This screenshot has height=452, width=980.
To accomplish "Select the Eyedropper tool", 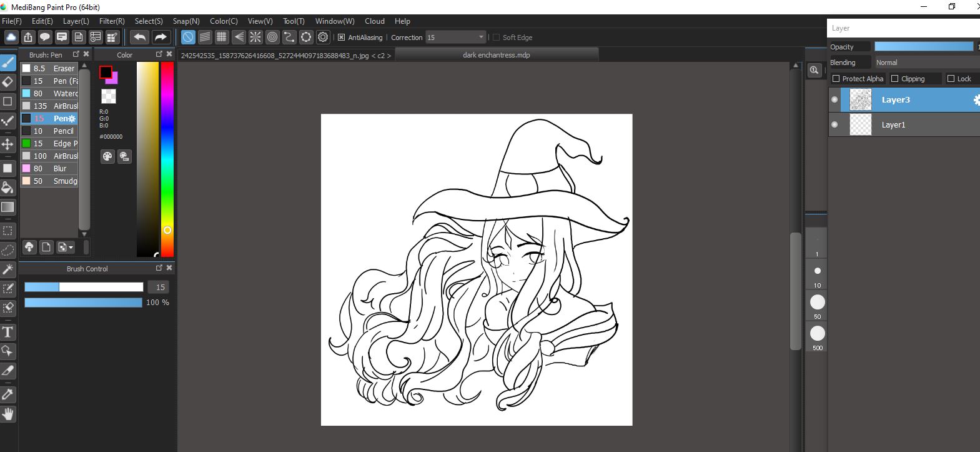I will coord(7,394).
